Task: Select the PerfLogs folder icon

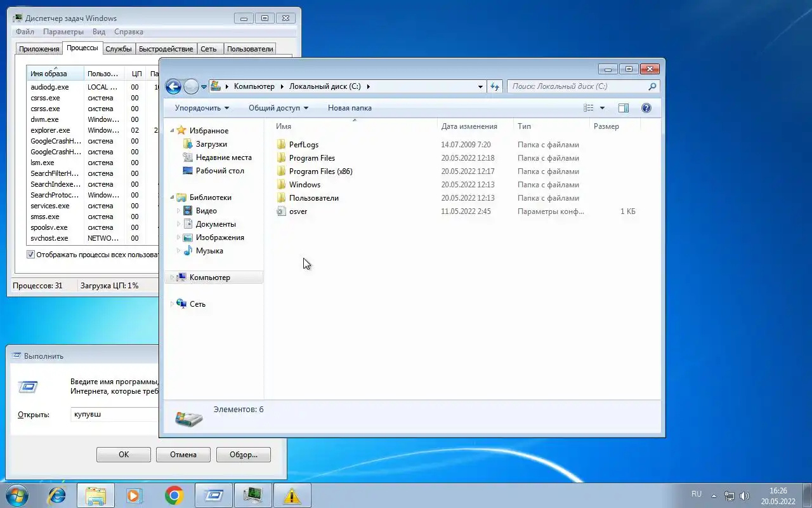Action: 282,145
